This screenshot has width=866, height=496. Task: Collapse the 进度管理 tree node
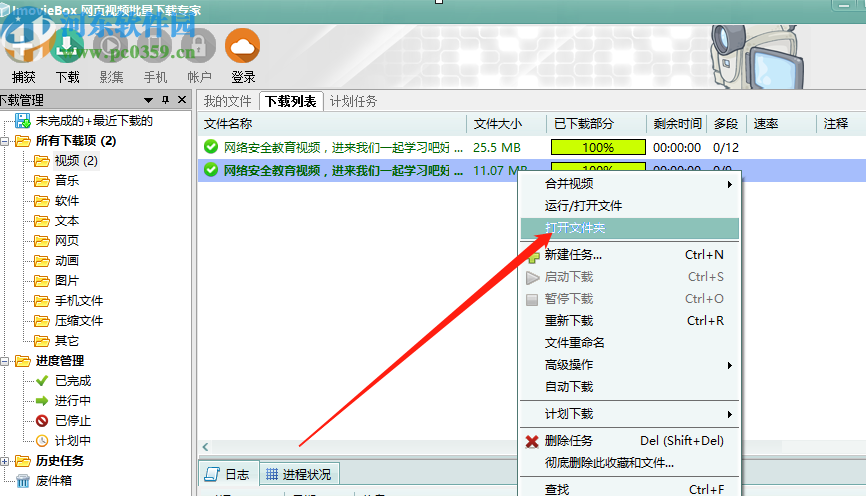coord(5,361)
